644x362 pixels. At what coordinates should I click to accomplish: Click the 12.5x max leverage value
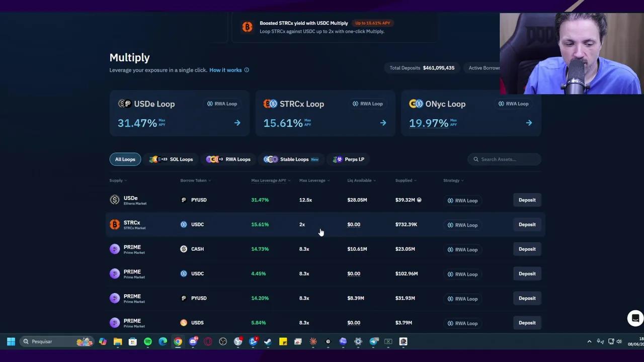[305, 200]
